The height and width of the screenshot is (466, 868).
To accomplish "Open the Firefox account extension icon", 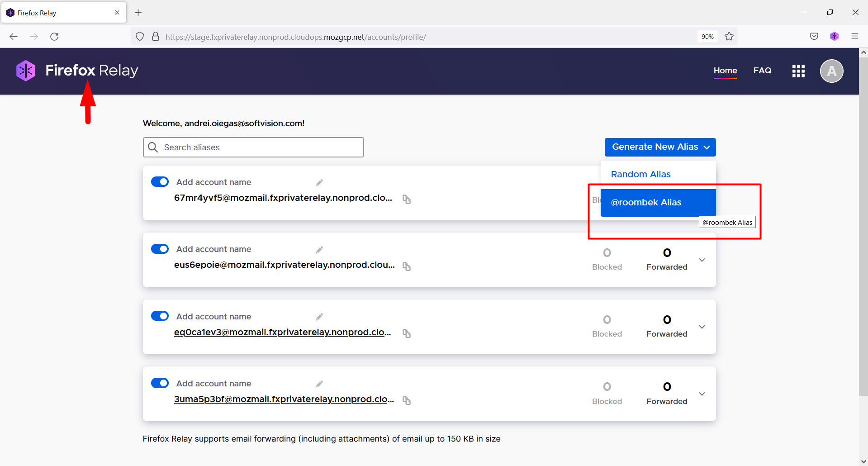I will click(835, 36).
